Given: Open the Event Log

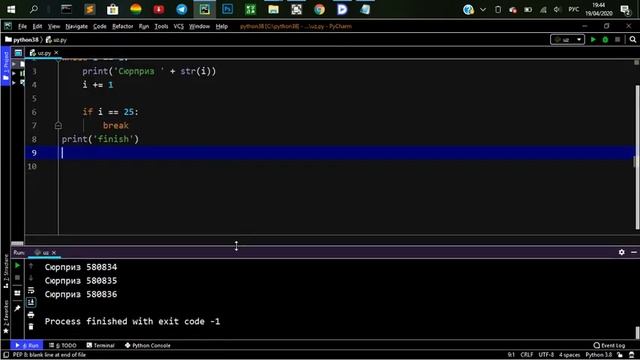Looking at the screenshot, I should click(x=609, y=345).
